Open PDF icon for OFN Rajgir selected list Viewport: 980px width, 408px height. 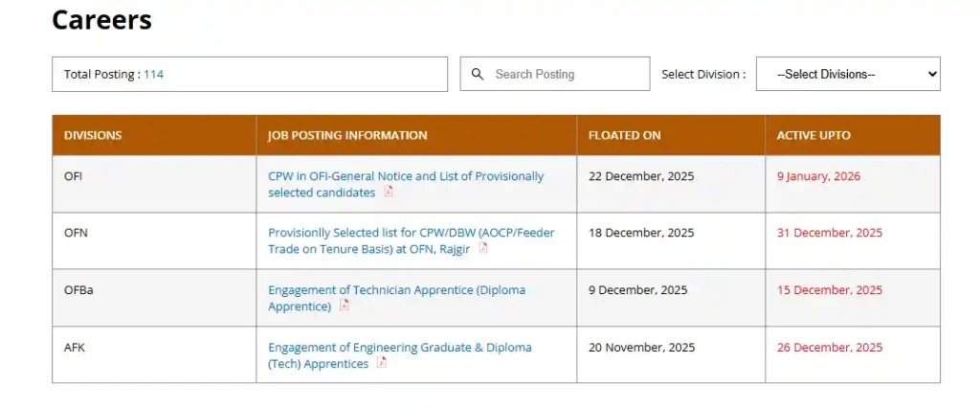point(483,248)
